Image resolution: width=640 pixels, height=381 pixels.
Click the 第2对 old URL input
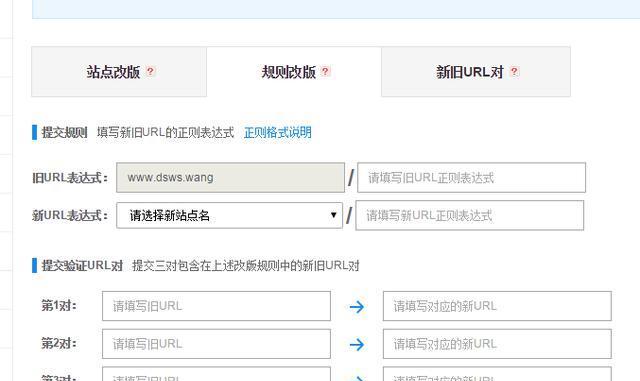click(216, 344)
